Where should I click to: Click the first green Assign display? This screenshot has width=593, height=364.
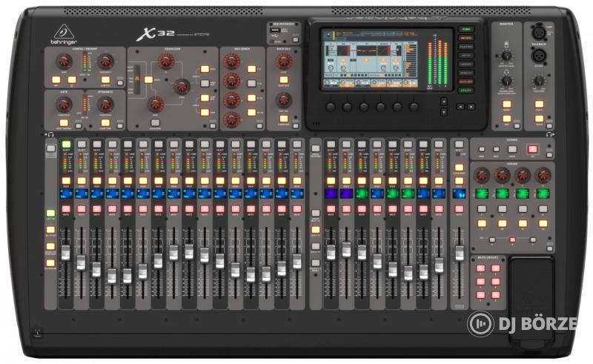[x=482, y=194]
